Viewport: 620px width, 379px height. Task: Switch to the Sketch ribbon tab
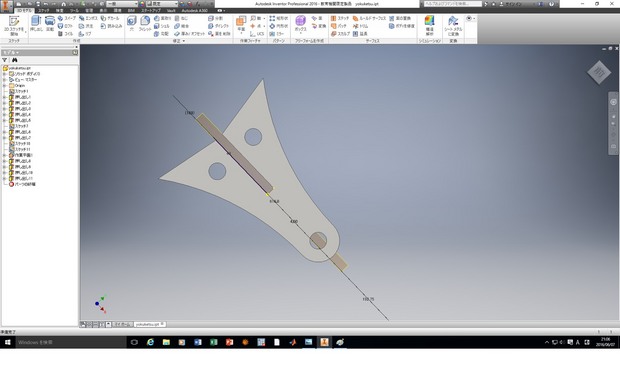pos(43,11)
